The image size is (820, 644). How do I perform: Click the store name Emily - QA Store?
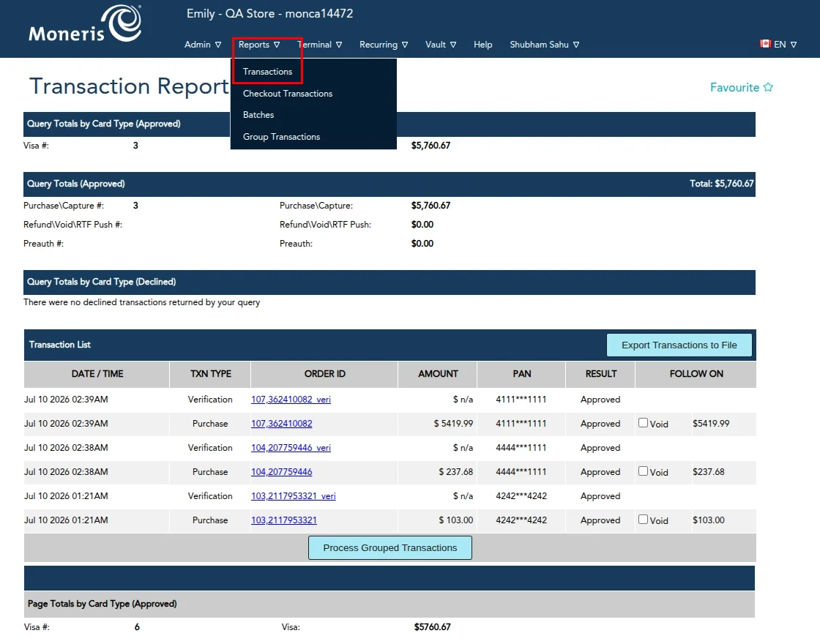[x=270, y=14]
